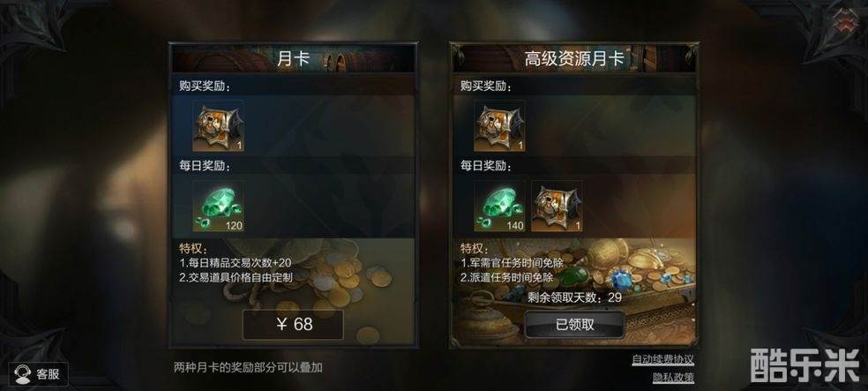Click the 酷乐米 watermark logo
The height and width of the screenshot is (391, 868).
pos(804,365)
